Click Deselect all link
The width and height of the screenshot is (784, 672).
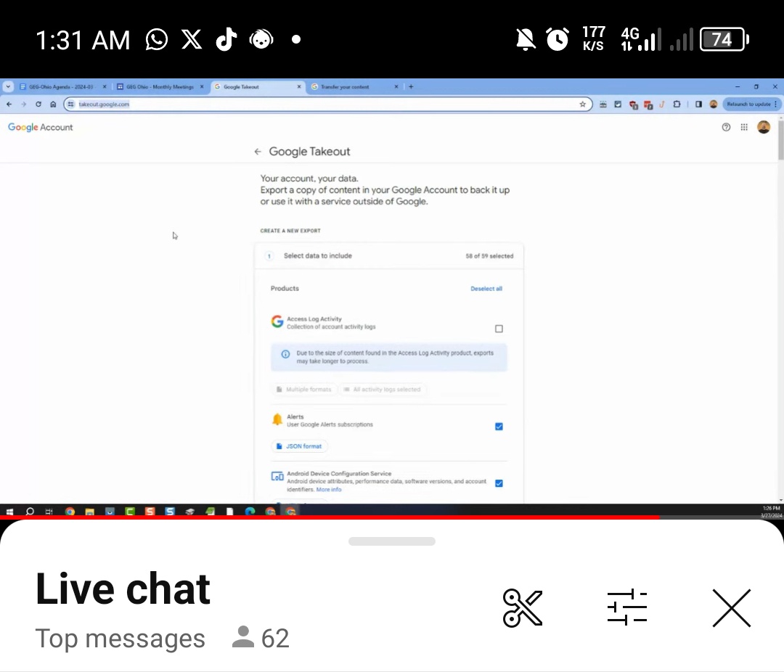[486, 289]
